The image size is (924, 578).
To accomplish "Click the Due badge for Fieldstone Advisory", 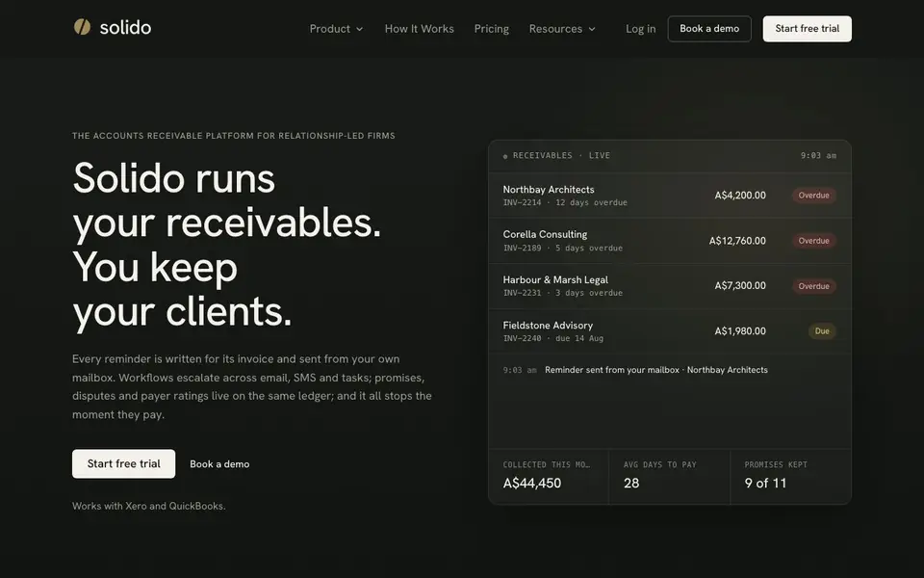I will point(822,330).
